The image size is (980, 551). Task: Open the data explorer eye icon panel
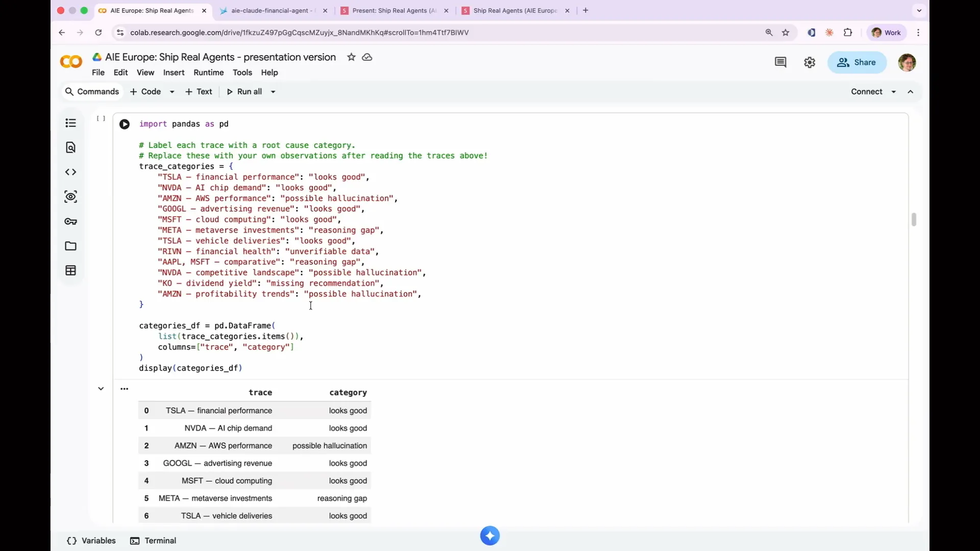click(x=71, y=197)
